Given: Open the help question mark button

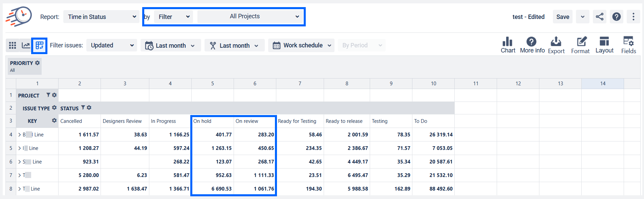Looking at the screenshot, I should point(616,17).
